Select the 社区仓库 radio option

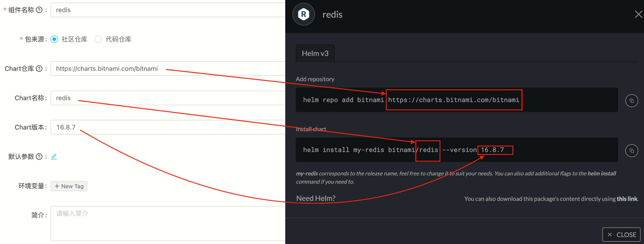[x=55, y=39]
